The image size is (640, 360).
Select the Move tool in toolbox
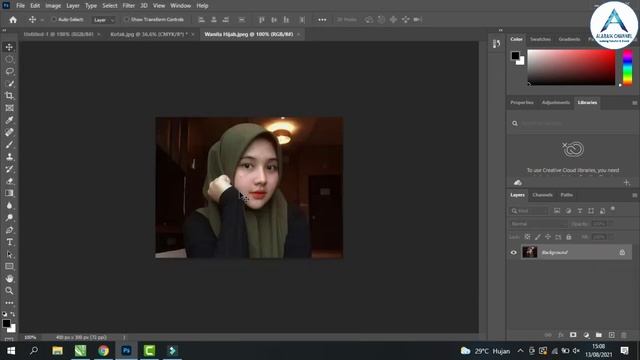[9, 47]
